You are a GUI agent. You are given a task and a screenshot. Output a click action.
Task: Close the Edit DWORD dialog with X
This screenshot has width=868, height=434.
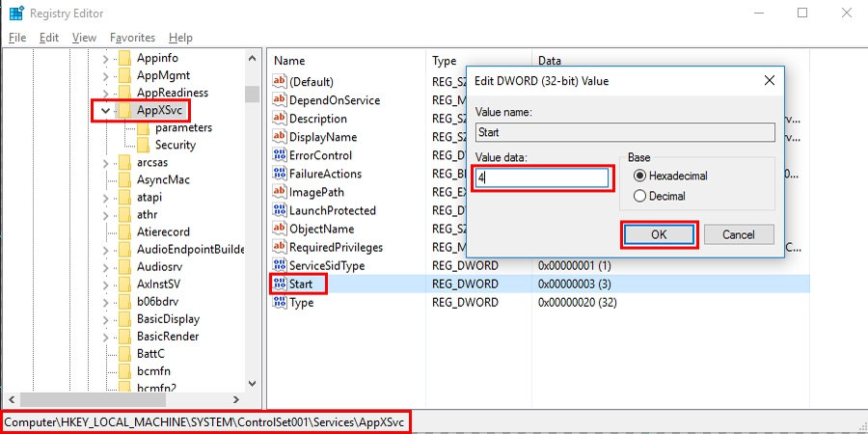[x=769, y=81]
